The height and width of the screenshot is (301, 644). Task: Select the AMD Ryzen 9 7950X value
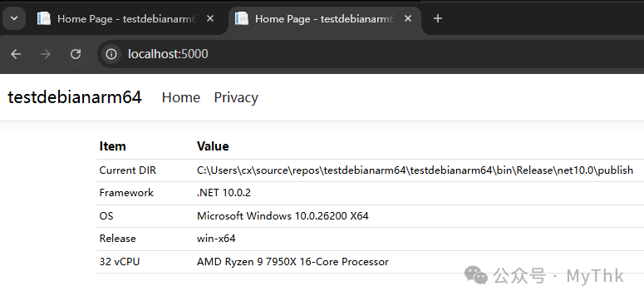pos(293,262)
